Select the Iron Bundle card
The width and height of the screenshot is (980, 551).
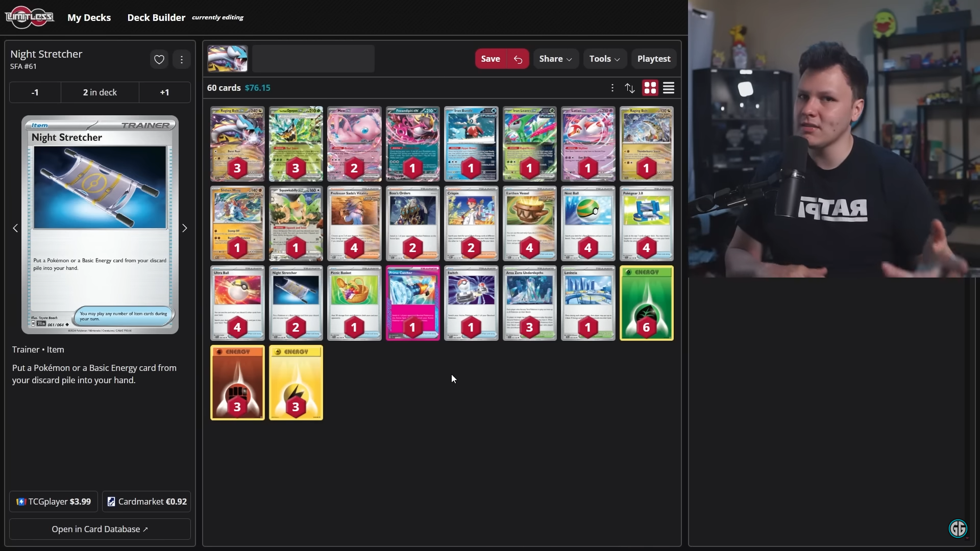coord(471,144)
